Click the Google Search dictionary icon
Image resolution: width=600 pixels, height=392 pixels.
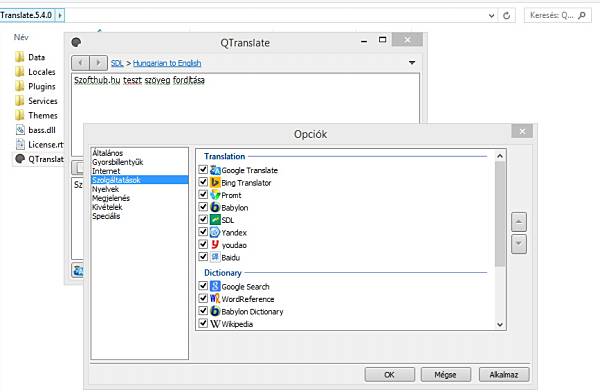215,286
